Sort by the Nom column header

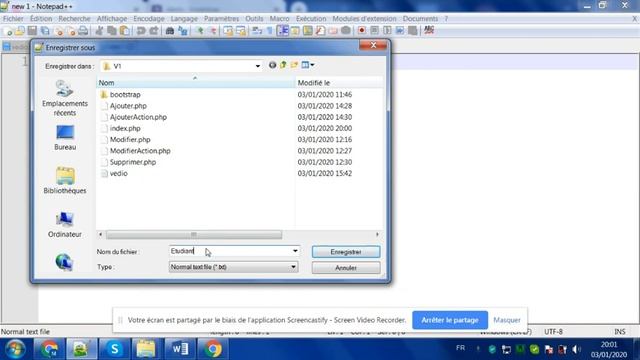[195, 83]
